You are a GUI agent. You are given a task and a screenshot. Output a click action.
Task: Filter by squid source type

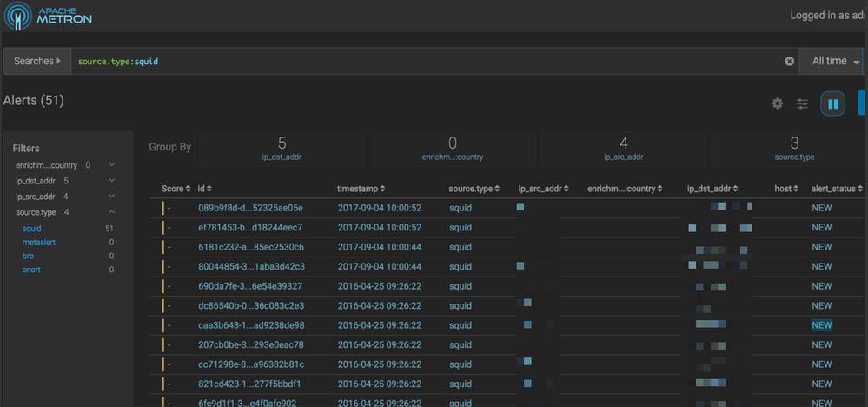point(32,228)
